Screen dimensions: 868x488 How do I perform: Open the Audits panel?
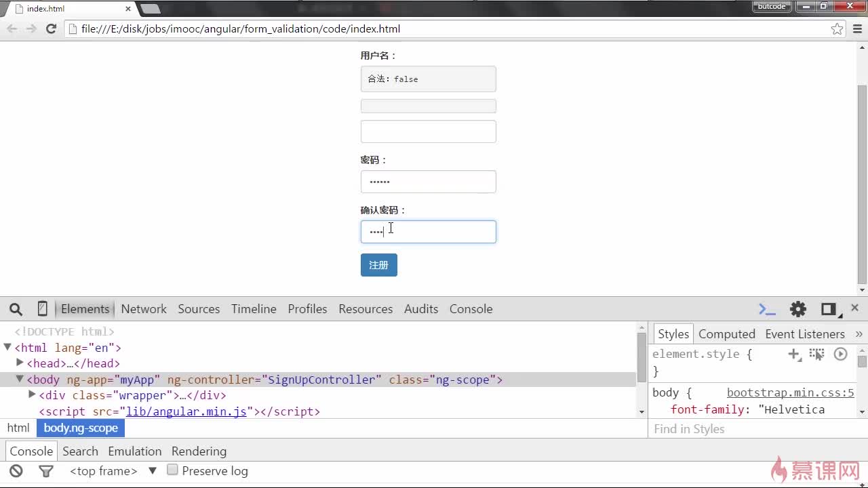coord(421,309)
